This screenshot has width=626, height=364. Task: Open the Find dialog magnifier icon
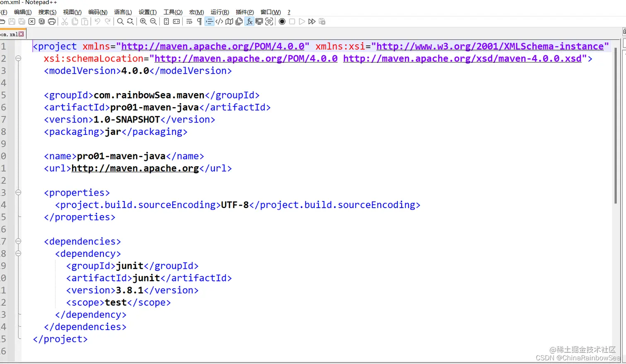[120, 22]
